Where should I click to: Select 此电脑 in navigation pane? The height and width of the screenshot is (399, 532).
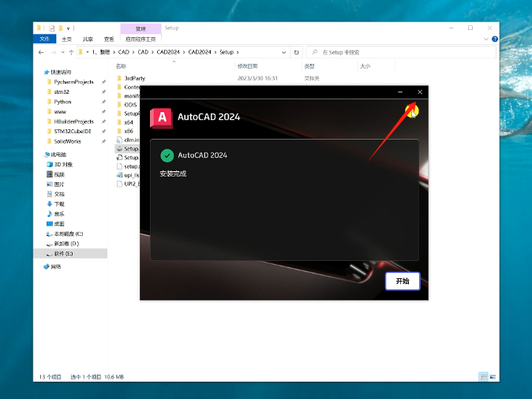click(x=58, y=155)
